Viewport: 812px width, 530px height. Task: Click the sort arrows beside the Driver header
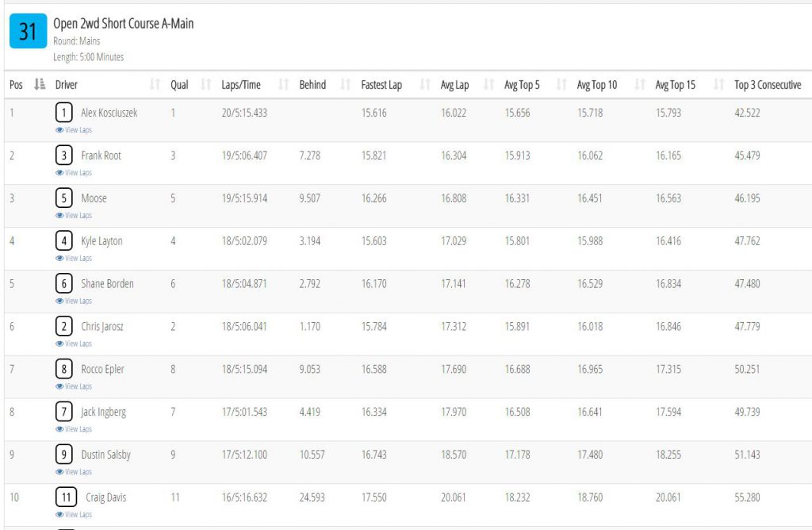(155, 84)
